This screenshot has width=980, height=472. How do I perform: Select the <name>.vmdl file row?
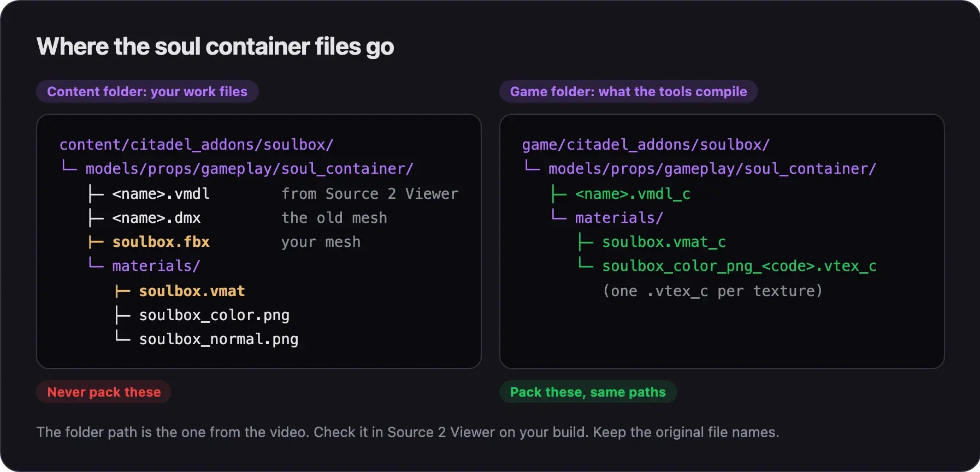161,194
